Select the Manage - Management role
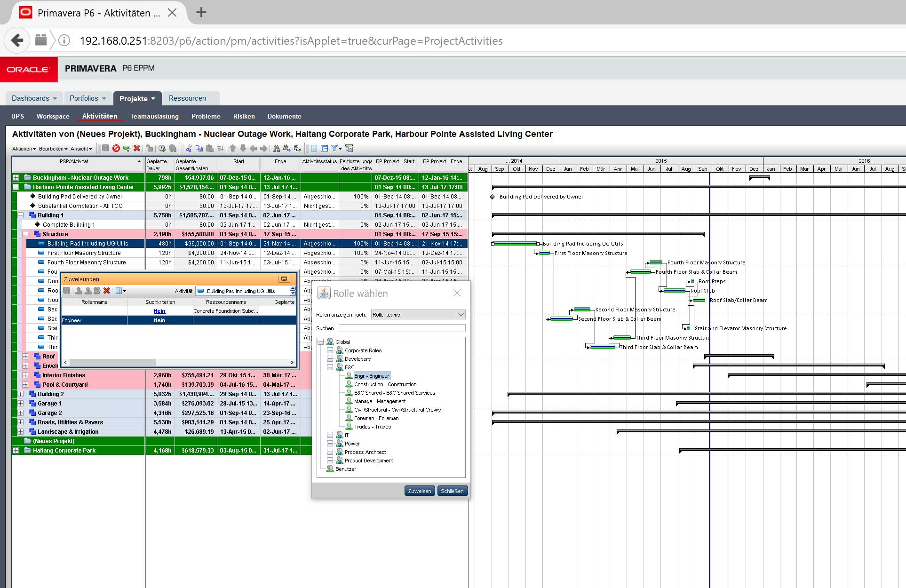 click(x=380, y=401)
